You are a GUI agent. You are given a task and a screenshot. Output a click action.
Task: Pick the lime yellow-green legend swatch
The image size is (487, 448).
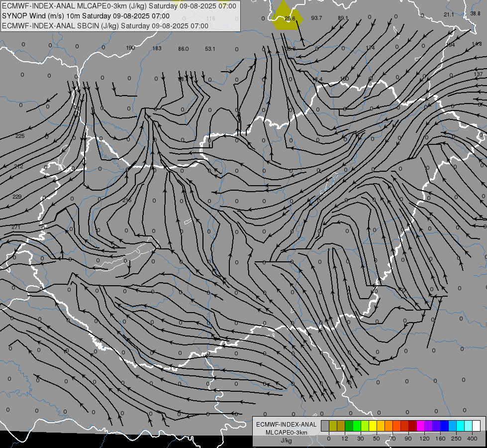click(x=365, y=426)
